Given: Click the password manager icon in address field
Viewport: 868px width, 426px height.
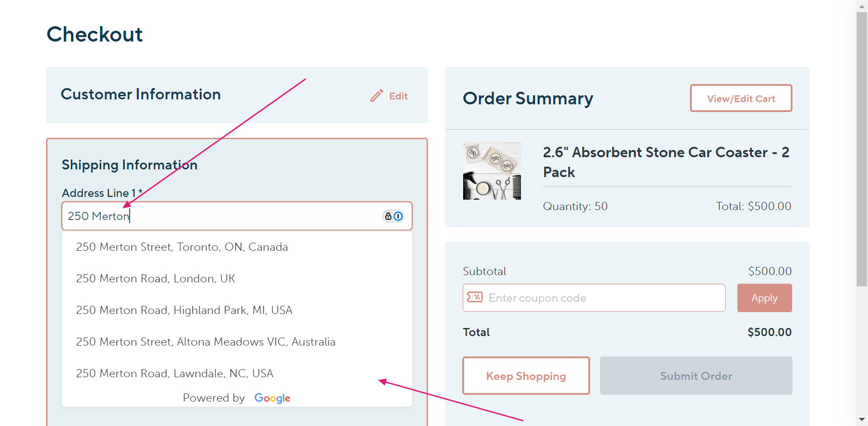Looking at the screenshot, I should tap(393, 216).
